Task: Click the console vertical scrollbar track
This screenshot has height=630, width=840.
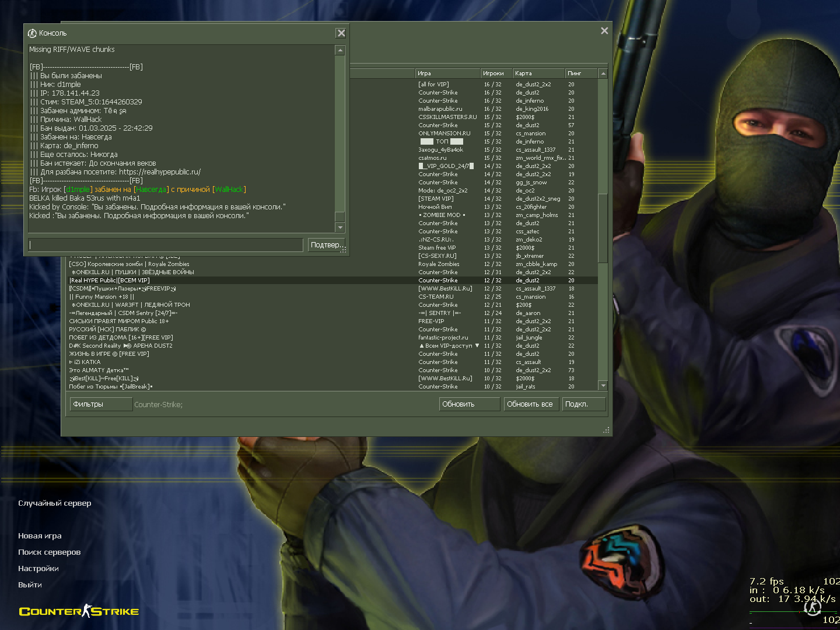Action: click(340, 139)
